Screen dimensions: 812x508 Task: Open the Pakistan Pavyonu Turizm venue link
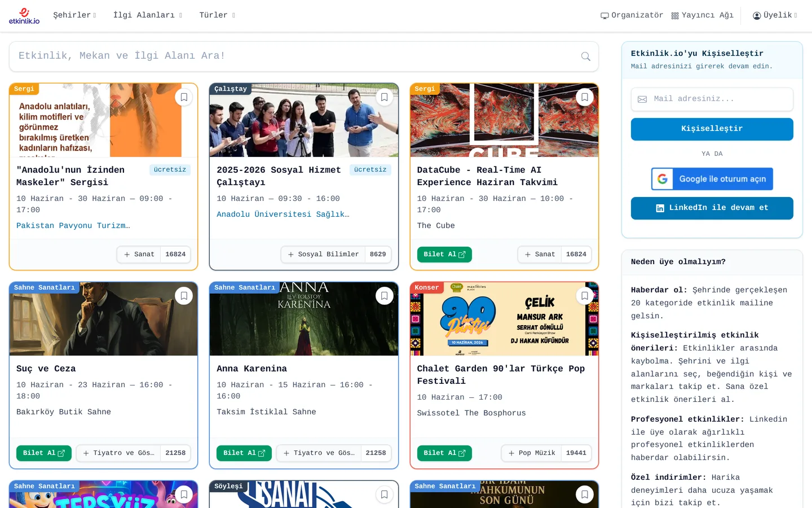[73, 226]
